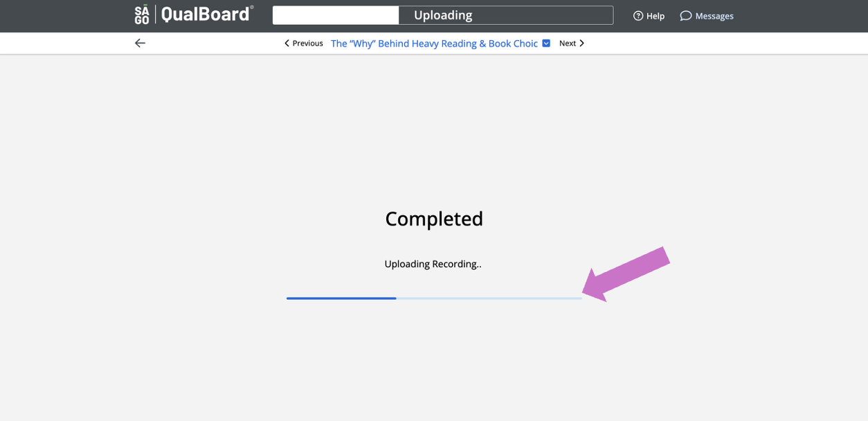Screen dimensions: 868x421
Task: Click the unfilled light part of progress bar
Action: [489, 298]
